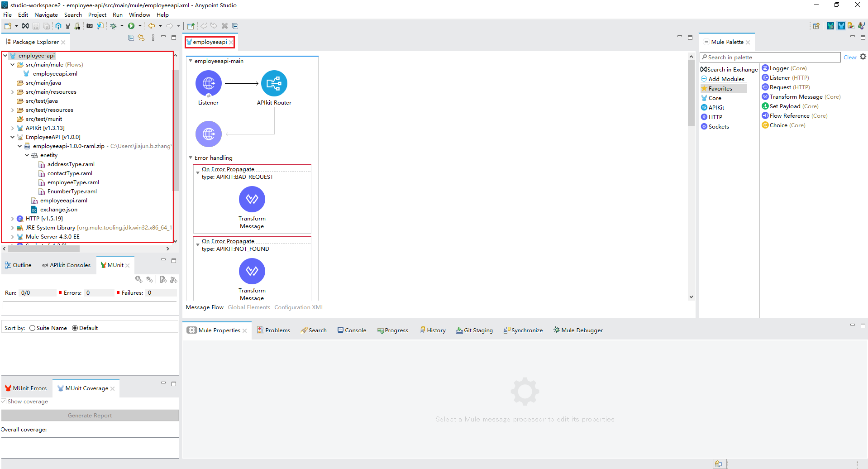868x469 pixels.
Task: Choose Logger (Core) from palette
Action: coord(784,68)
